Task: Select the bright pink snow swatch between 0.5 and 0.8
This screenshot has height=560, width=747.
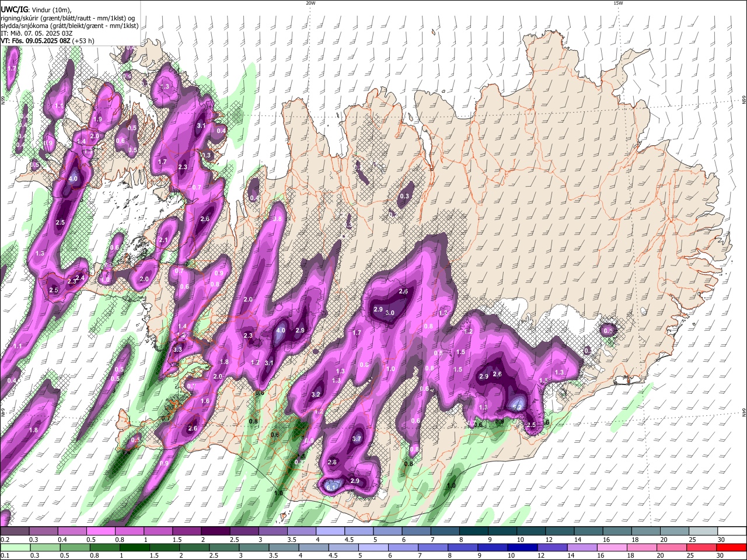Action: coord(100,531)
